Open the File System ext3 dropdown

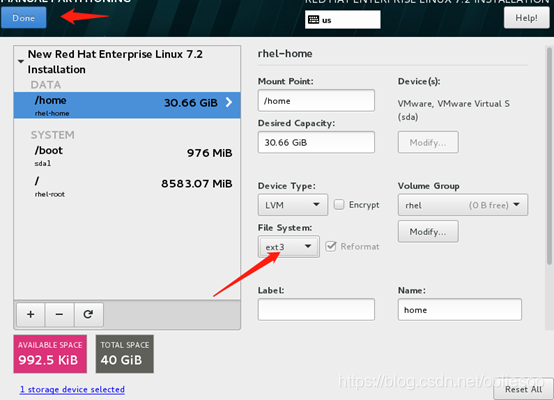click(289, 247)
